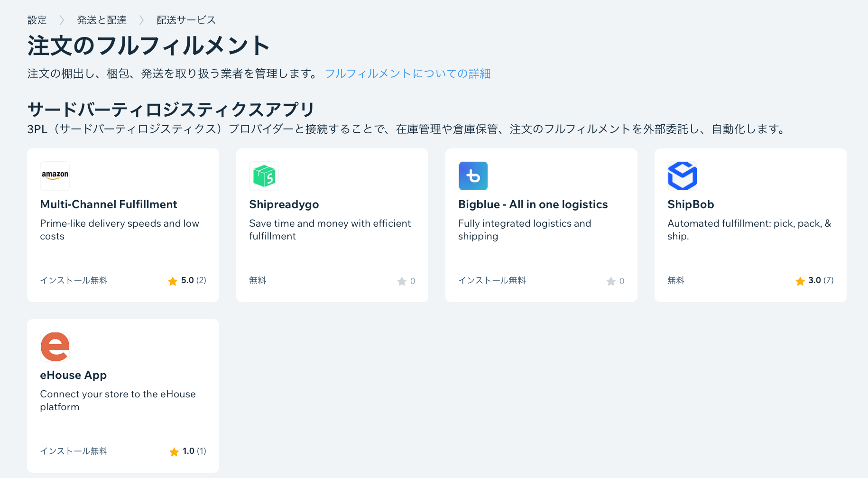The height and width of the screenshot is (478, 868).
Task: Click 'Automated fulfillment: pick, pack, & ship.' text
Action: point(749,230)
